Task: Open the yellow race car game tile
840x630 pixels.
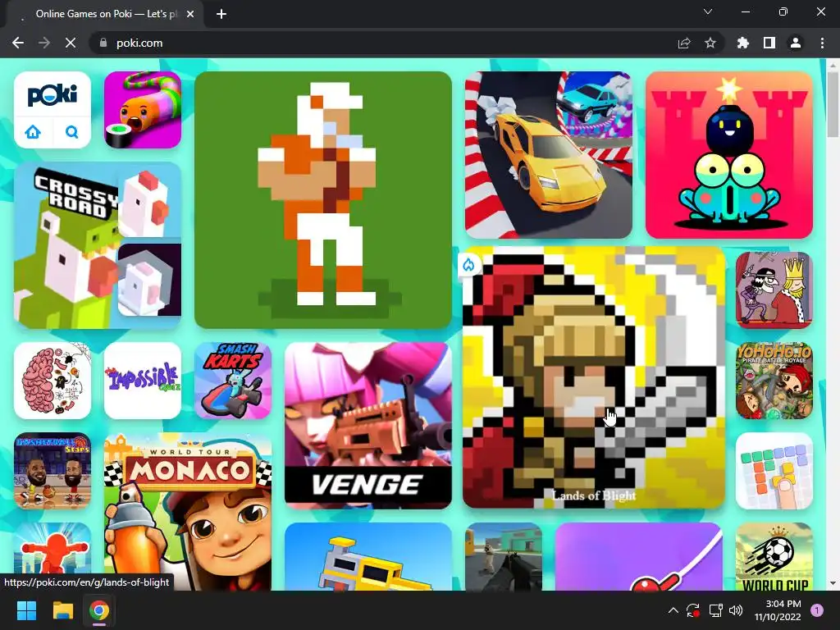Action: tap(549, 155)
